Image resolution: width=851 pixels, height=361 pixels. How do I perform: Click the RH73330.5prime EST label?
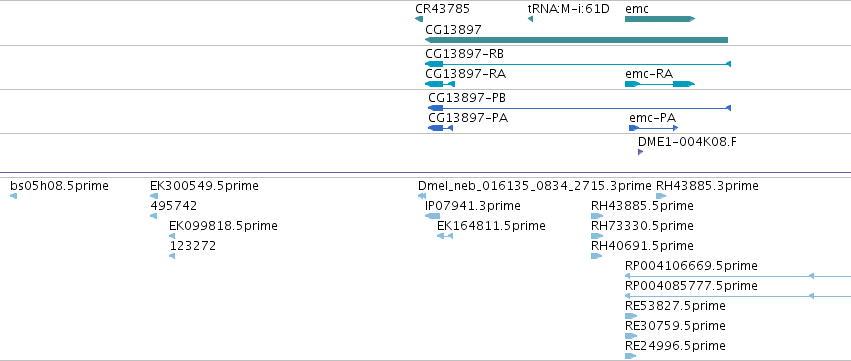(643, 226)
